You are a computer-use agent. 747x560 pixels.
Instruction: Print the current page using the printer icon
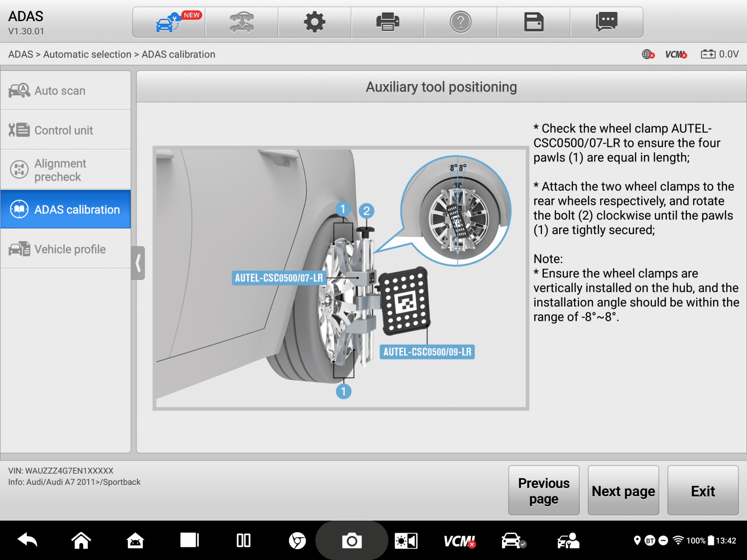click(387, 22)
